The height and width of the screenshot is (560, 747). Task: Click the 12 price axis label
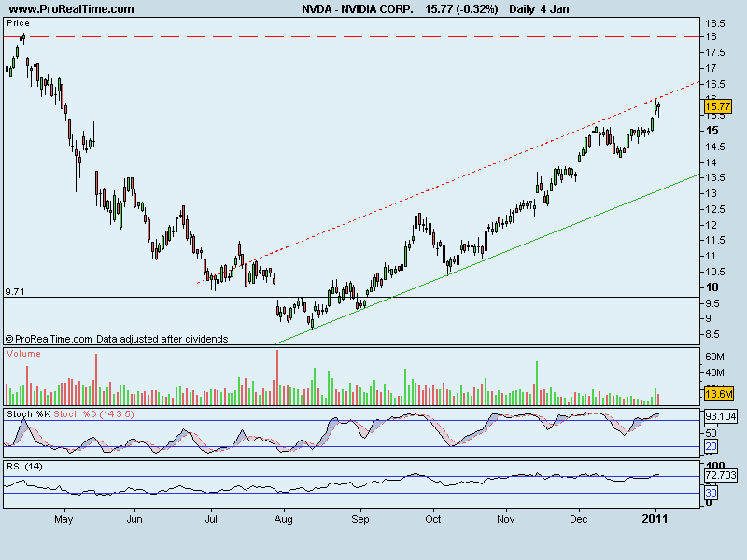(x=712, y=225)
